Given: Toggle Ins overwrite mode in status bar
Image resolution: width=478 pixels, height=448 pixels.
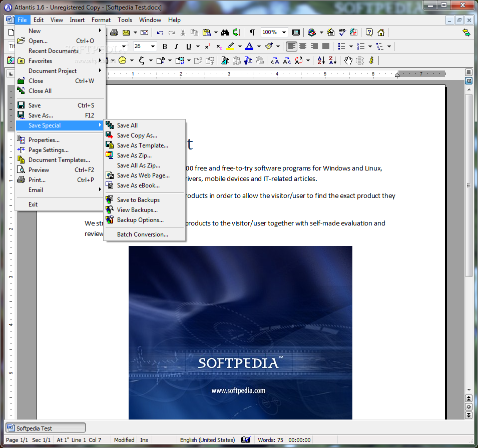Looking at the screenshot, I should (x=144, y=440).
